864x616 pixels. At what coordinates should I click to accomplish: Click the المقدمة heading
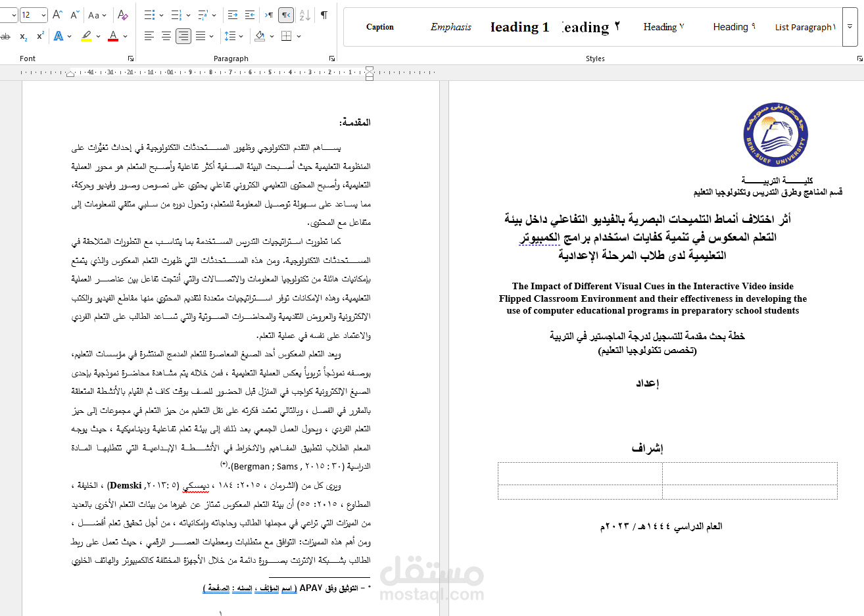coord(355,122)
